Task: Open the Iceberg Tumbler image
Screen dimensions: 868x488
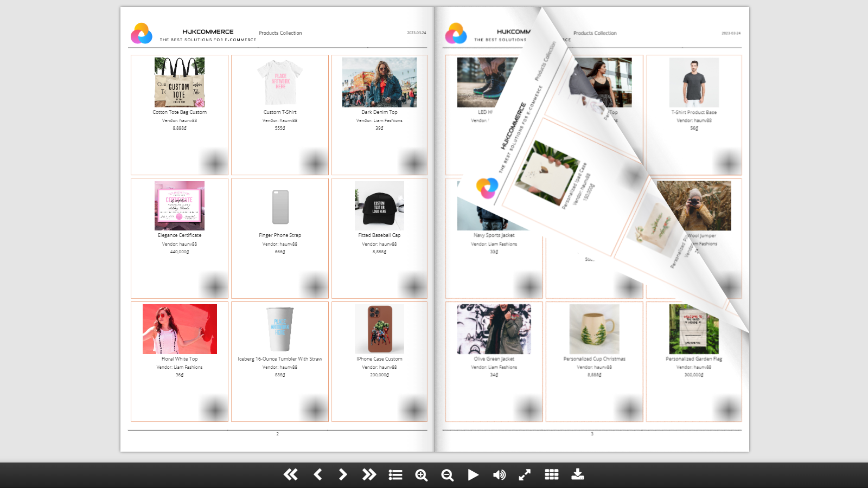Action: click(280, 329)
